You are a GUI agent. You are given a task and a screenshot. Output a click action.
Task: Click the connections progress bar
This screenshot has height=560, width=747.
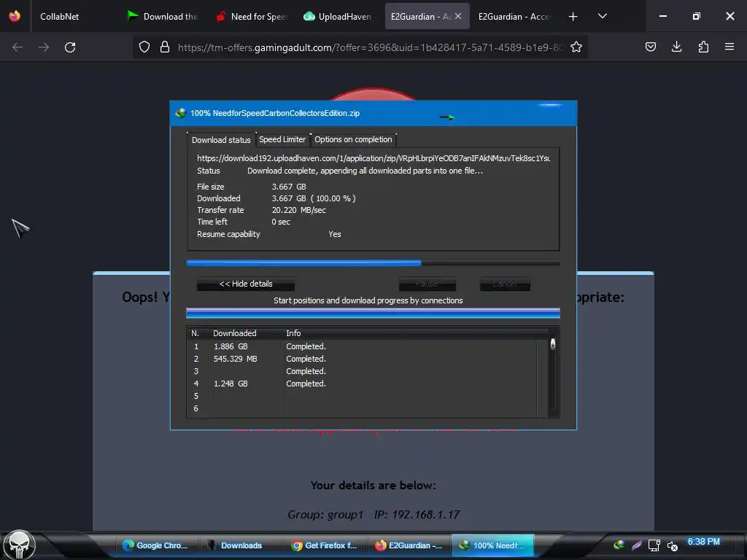tap(373, 313)
